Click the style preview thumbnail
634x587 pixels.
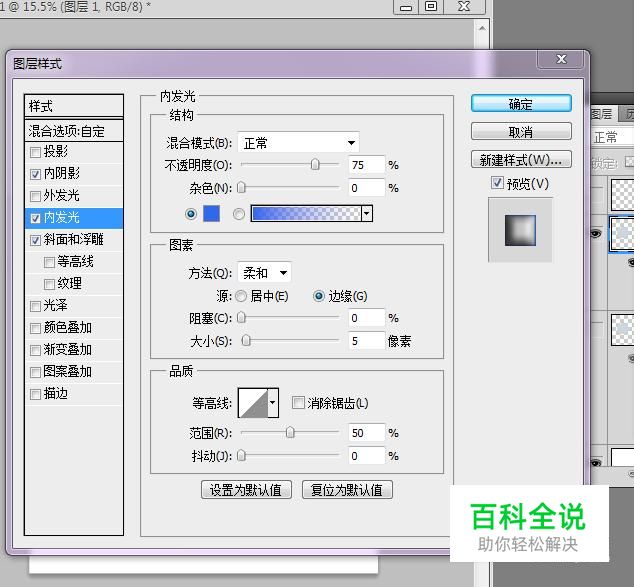point(520,230)
